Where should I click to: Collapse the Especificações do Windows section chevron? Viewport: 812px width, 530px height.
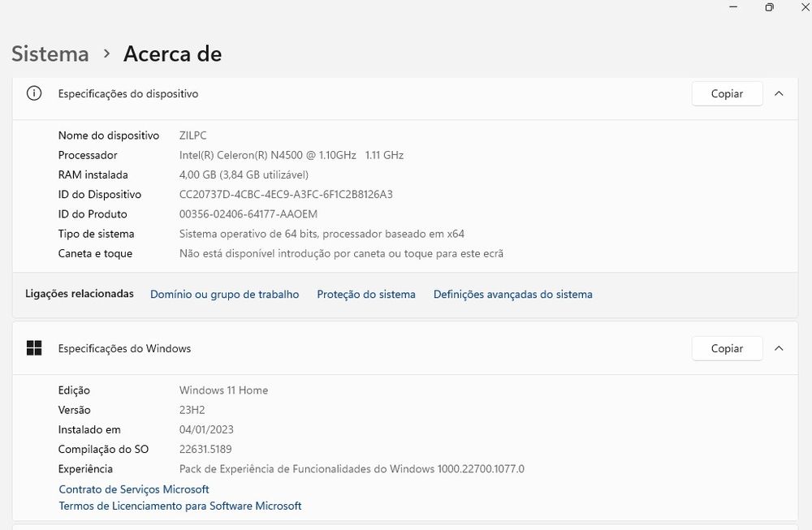779,348
